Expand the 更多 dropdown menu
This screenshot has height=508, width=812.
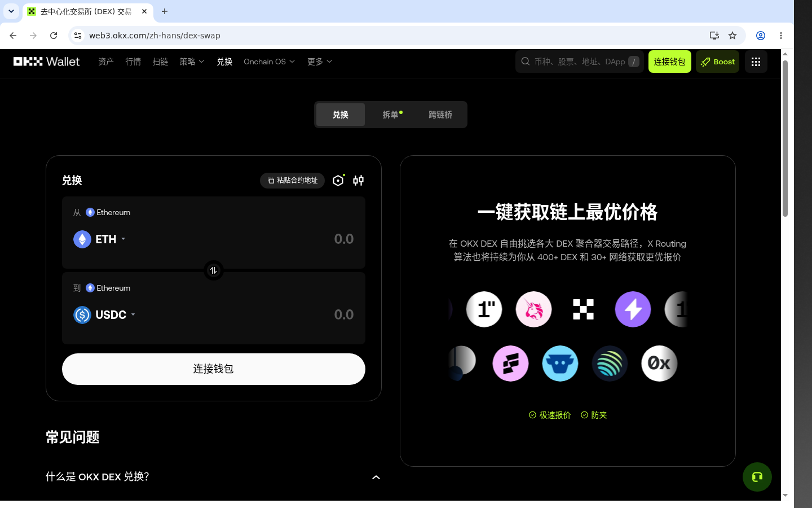[x=320, y=62]
